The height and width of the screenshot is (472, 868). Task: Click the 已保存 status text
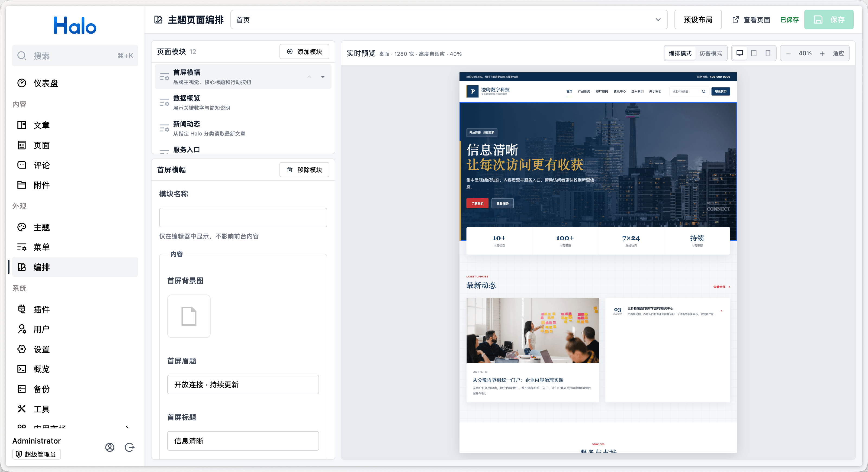tap(789, 20)
